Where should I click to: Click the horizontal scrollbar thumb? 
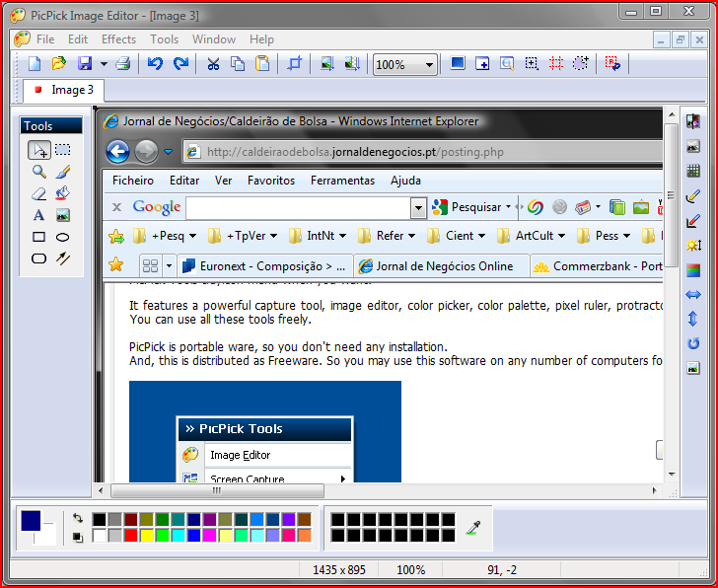pyautogui.click(x=218, y=491)
